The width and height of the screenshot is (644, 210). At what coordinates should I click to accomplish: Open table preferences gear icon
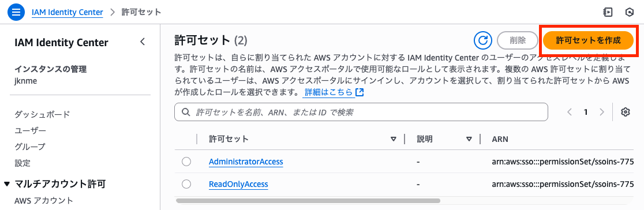(x=626, y=112)
